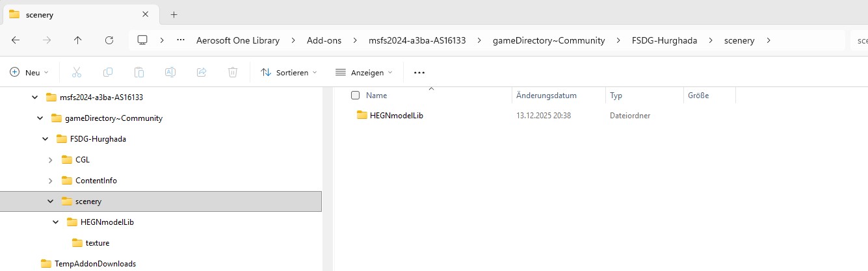Toggle the select-all checkbox beside Name
868x271 pixels.
[355, 96]
